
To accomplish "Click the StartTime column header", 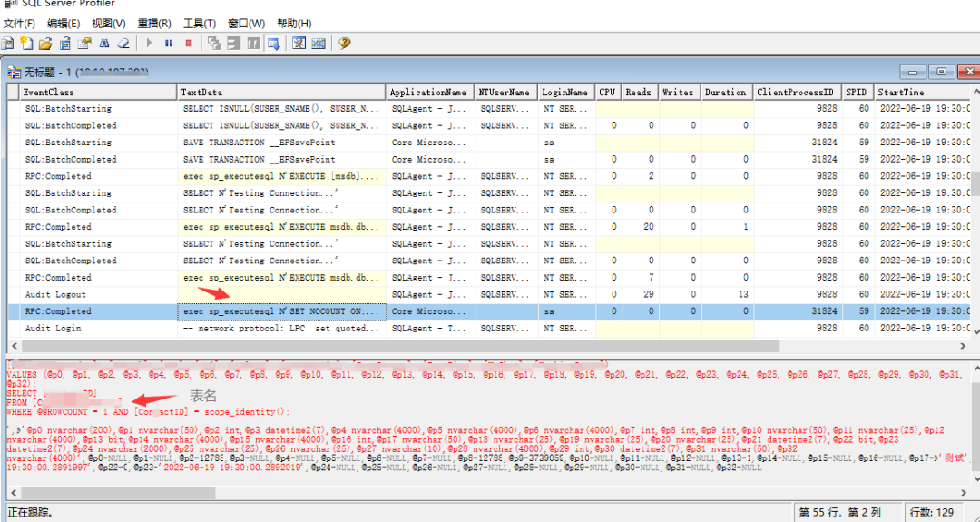I will pos(922,92).
